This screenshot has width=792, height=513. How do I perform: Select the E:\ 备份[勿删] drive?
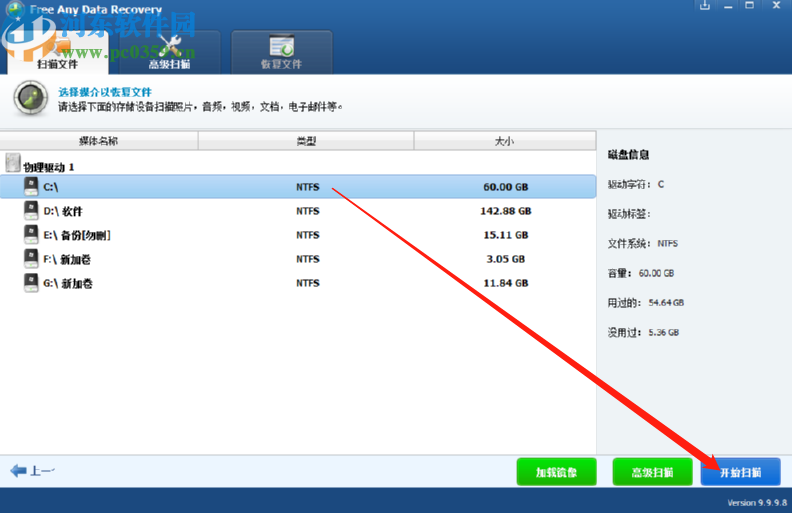(x=298, y=235)
